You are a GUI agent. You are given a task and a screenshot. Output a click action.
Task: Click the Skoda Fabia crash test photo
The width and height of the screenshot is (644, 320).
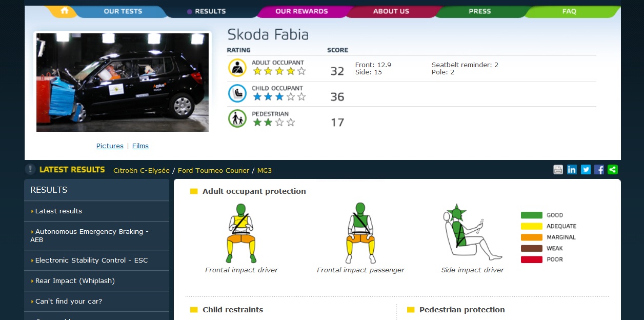coord(123,83)
